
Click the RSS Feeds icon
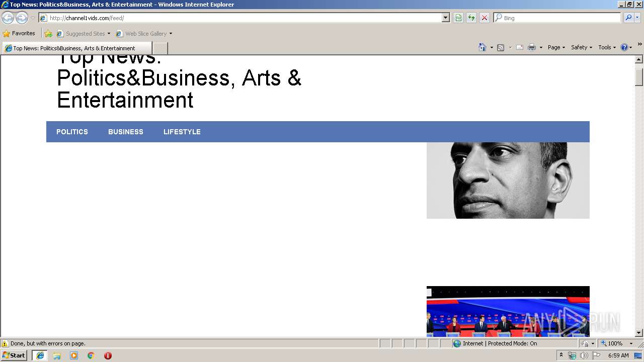point(501,47)
